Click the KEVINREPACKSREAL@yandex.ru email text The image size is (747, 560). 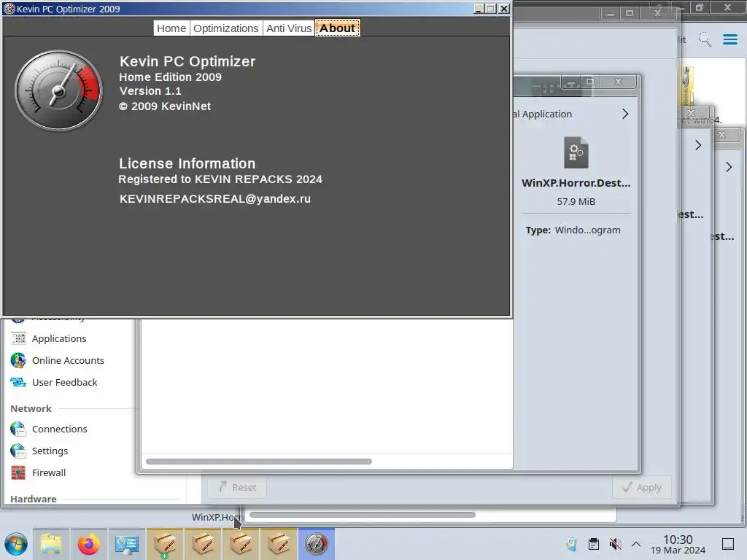[215, 198]
